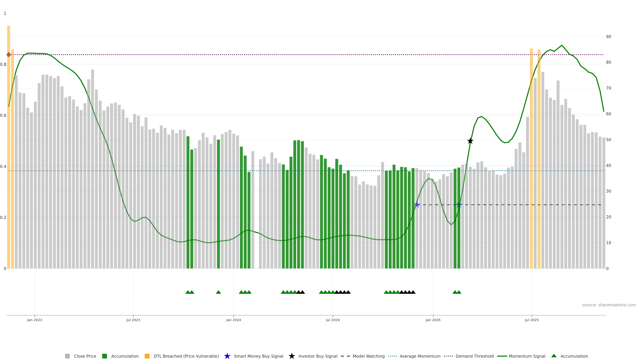Screen dimensions: 644x362
Task: Click the green Accumulation square legend swatch
Action: point(104,356)
